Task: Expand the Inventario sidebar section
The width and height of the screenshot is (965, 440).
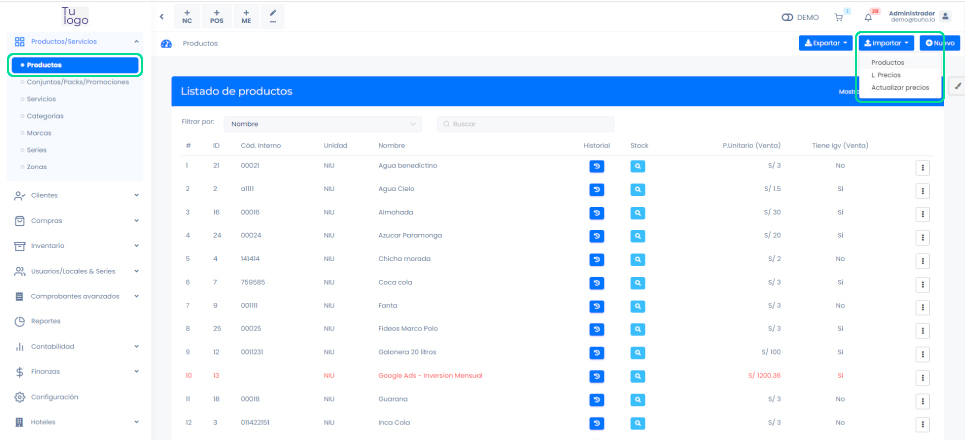Action: [x=77, y=245]
